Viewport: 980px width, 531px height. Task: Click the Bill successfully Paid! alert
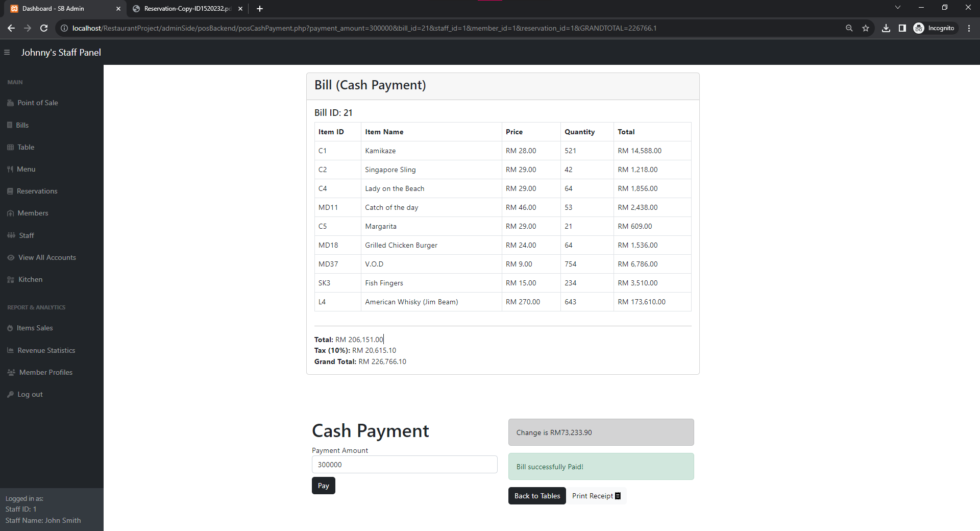pyautogui.click(x=601, y=467)
